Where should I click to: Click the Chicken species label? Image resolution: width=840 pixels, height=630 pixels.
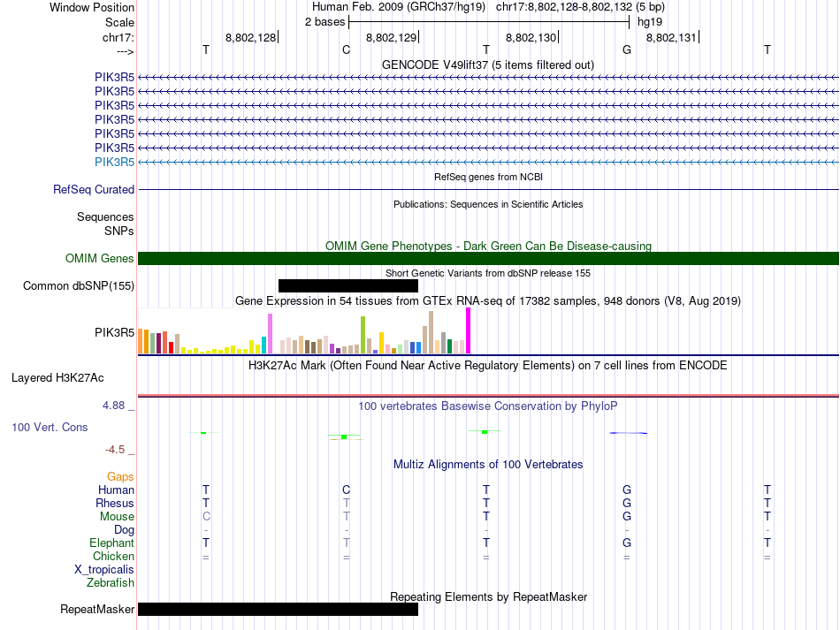click(x=113, y=556)
